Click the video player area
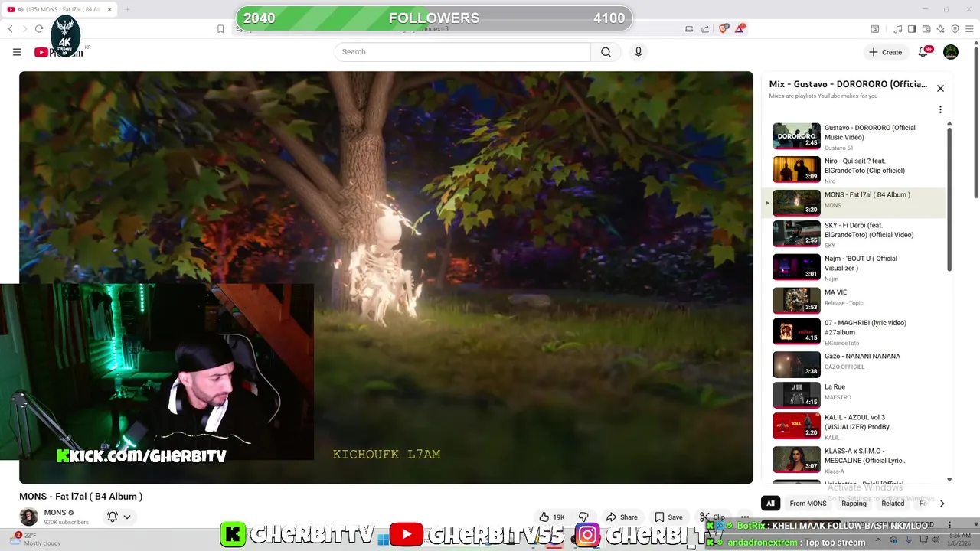 386,277
